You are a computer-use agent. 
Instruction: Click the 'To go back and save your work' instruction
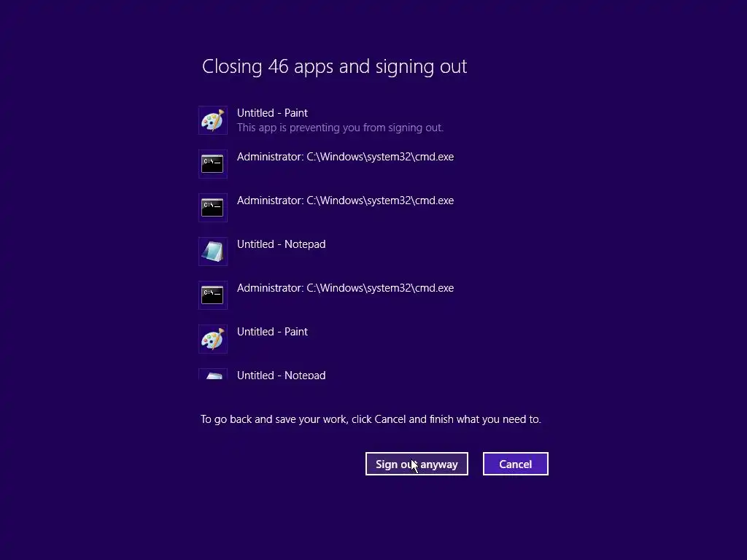371,419
